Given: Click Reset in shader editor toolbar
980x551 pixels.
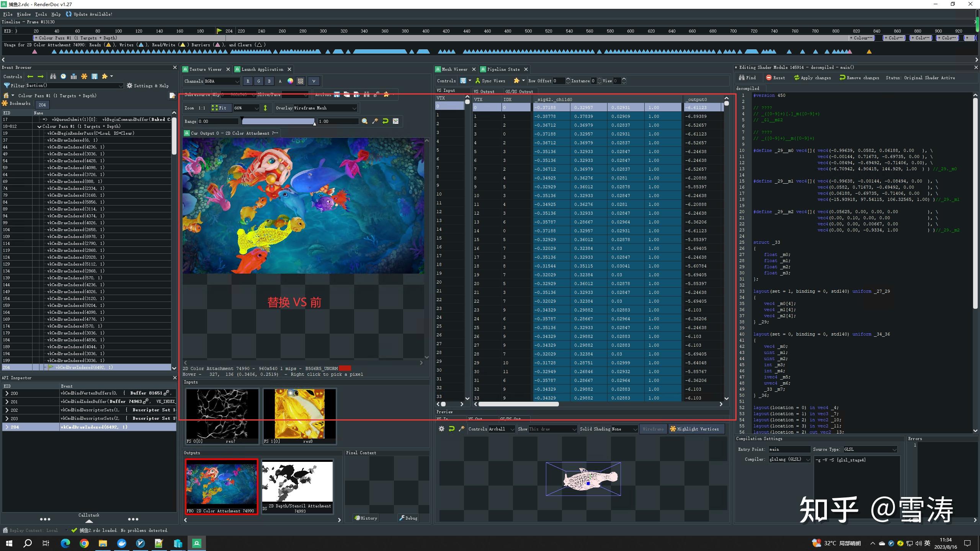Looking at the screenshot, I should point(775,78).
